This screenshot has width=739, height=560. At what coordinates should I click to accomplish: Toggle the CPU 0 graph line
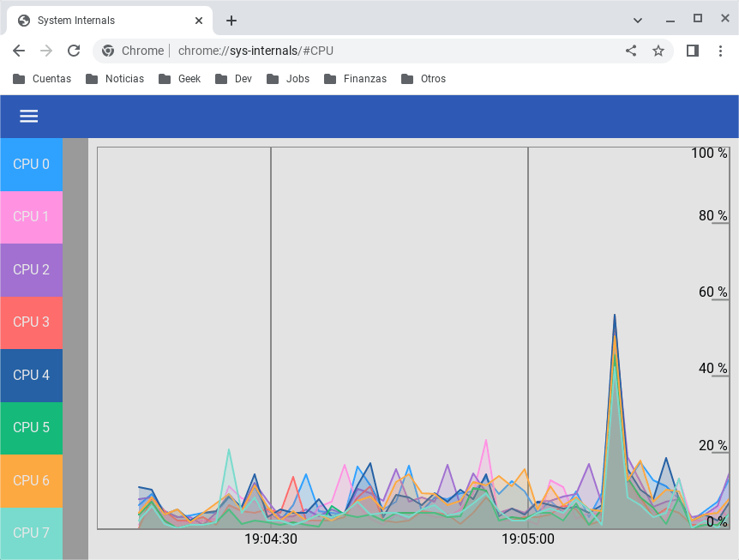[31, 164]
